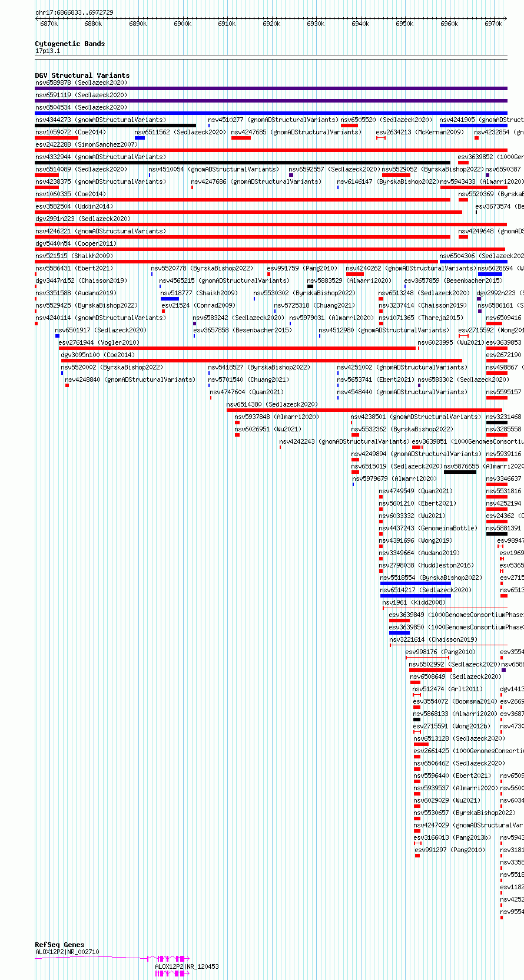Image resolution: width=524 pixels, height=980 pixels.
Task: Open variant nsv1961 (Kidd2008)
Action: [x=414, y=602]
